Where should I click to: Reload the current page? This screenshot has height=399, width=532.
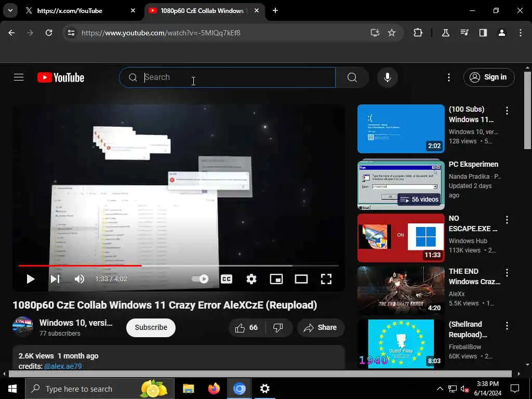click(49, 33)
